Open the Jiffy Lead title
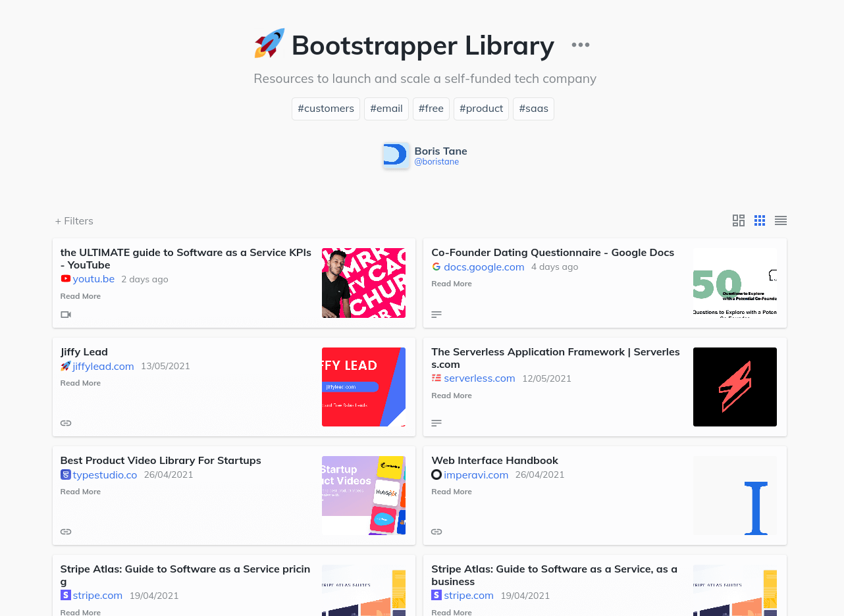The height and width of the screenshot is (616, 844). point(84,351)
